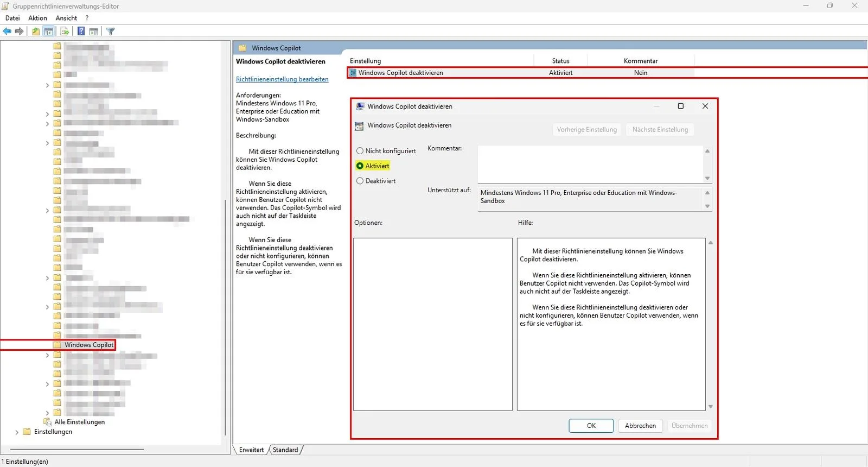Select 'Alle Einstellungen' in the tree
Viewport: 868px width, 467px height.
click(x=79, y=422)
